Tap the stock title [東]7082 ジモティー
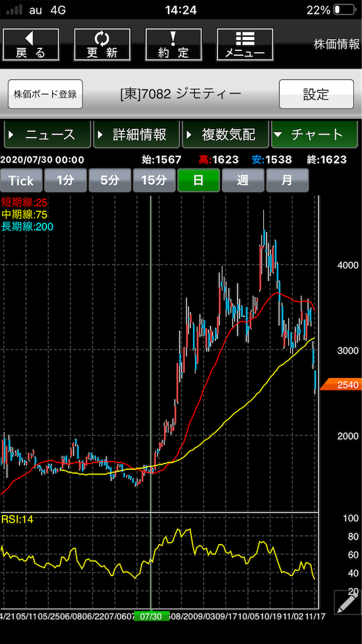 180,94
